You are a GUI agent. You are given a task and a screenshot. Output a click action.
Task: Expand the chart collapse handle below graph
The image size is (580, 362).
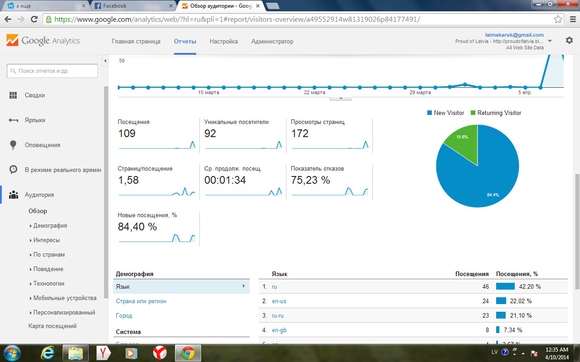tap(341, 98)
